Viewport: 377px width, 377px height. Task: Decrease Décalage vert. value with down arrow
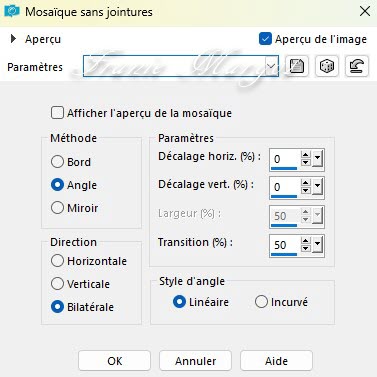305,191
